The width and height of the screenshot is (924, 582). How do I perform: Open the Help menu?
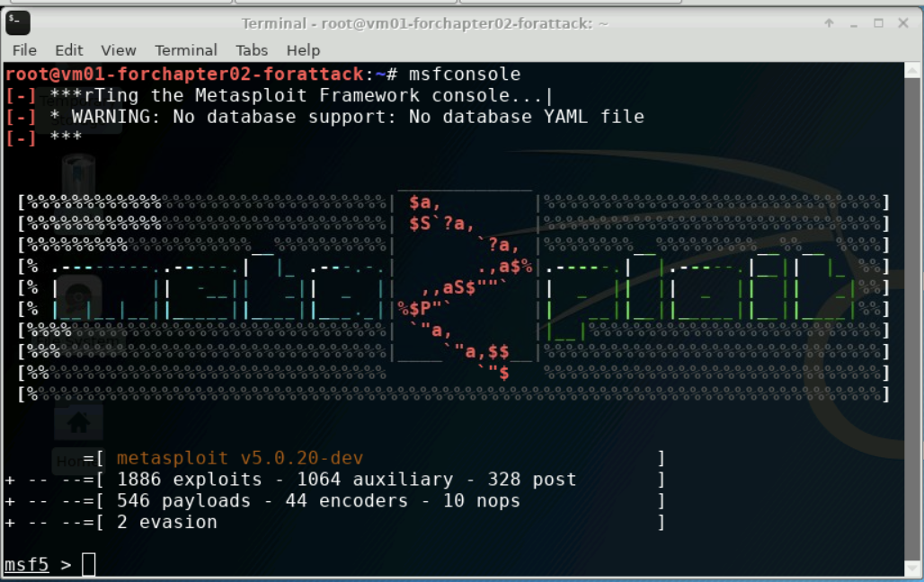click(x=303, y=50)
